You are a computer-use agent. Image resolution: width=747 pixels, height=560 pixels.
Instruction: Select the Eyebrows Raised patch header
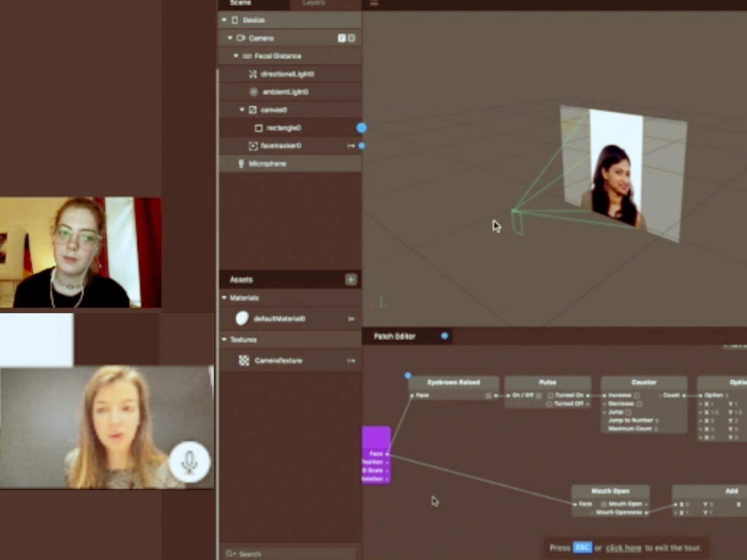coord(454,382)
